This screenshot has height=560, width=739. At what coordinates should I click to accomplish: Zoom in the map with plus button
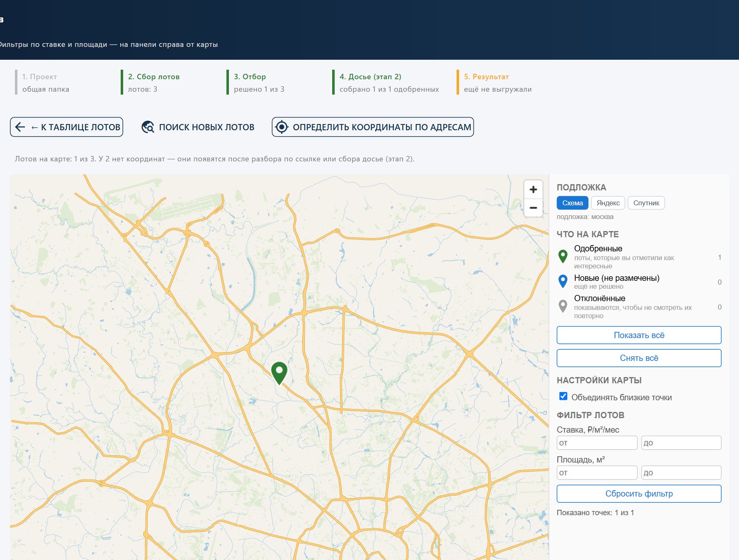(533, 190)
